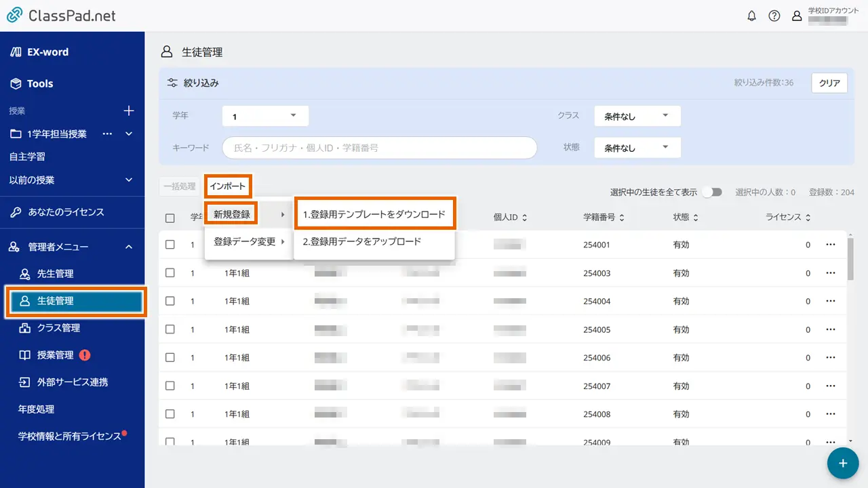Click the table vertical scrollbar
The image size is (868, 488).
[x=851, y=258]
